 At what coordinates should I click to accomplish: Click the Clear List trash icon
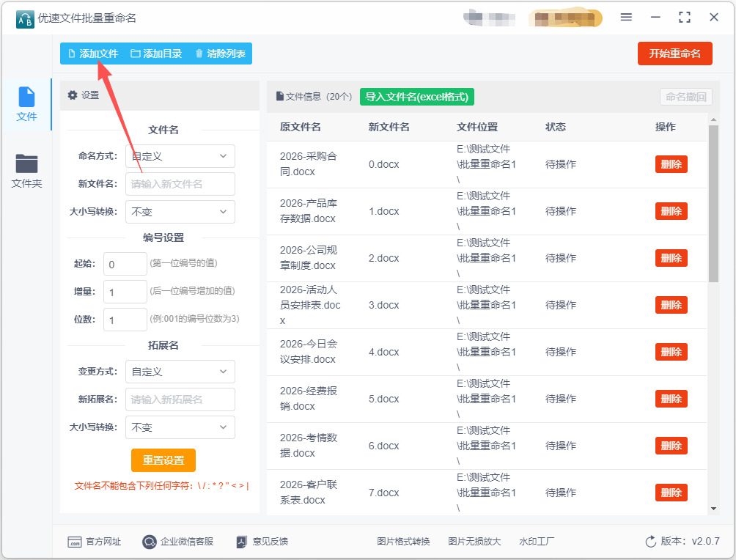click(x=199, y=54)
